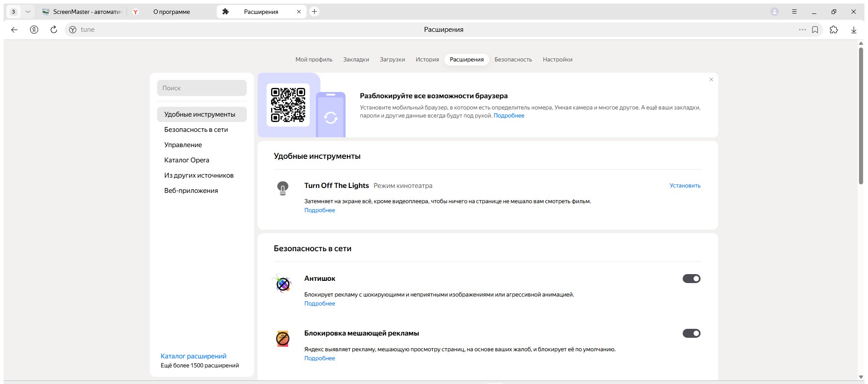Image resolution: width=868 pixels, height=384 pixels.
Task: Select Безопасность в сети in sidebar
Action: (x=202, y=130)
